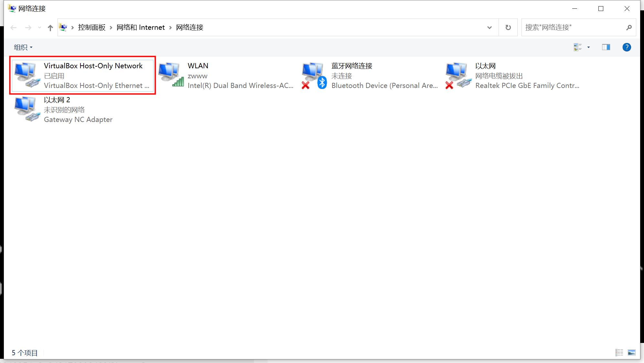This screenshot has width=644, height=363.
Task: Click the Help question mark icon
Action: (627, 47)
